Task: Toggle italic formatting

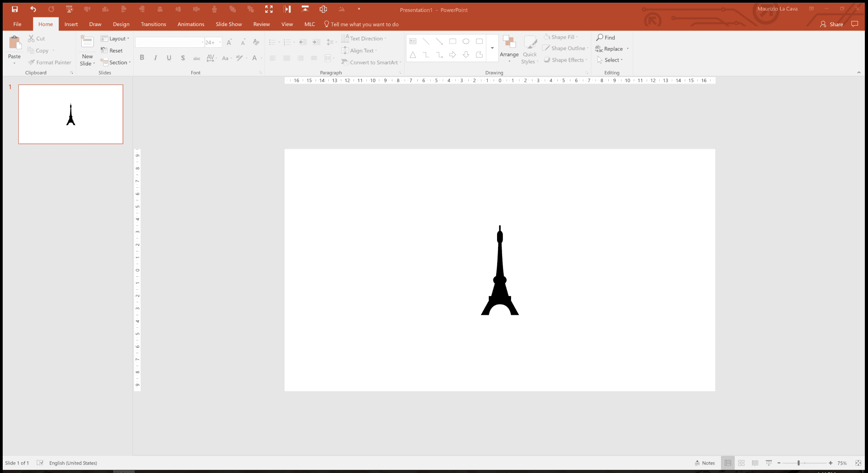Action: point(155,57)
